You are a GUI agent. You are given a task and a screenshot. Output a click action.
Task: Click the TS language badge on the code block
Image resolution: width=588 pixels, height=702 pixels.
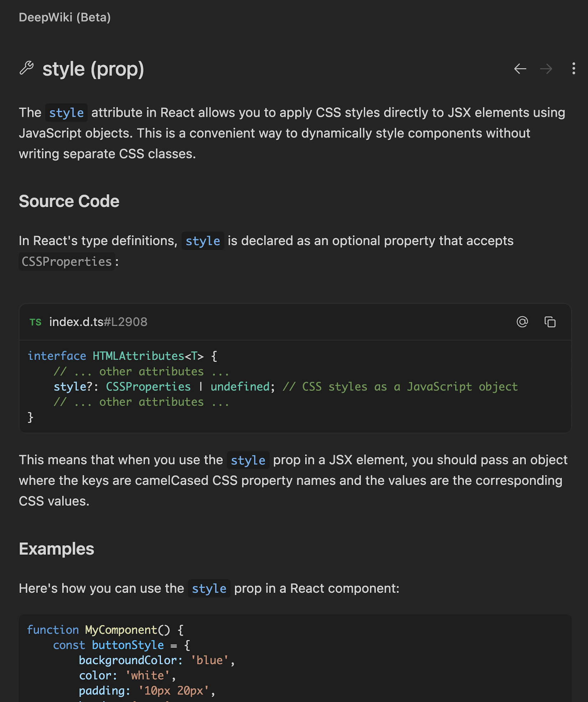[36, 322]
